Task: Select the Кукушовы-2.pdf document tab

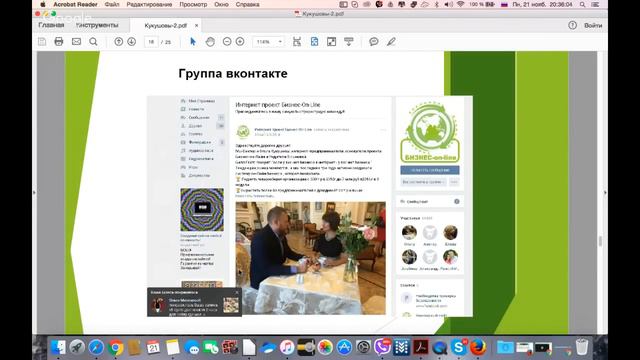Action: point(165,25)
